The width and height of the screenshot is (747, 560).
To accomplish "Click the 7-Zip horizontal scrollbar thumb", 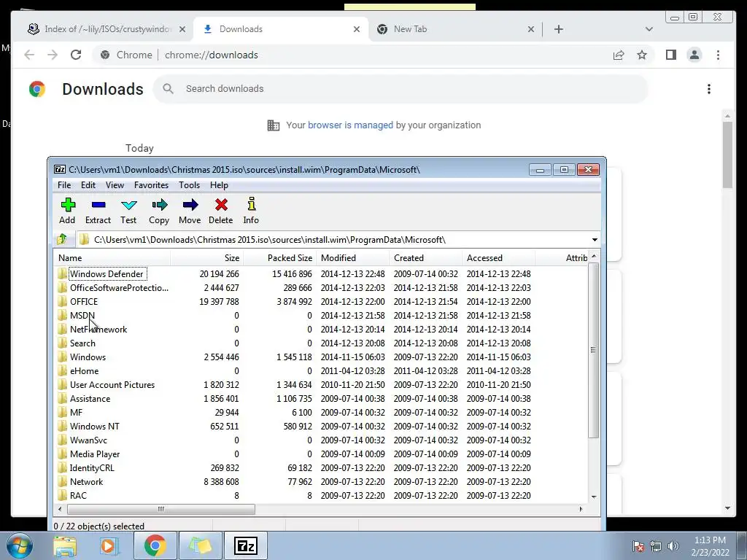I will [x=161, y=509].
